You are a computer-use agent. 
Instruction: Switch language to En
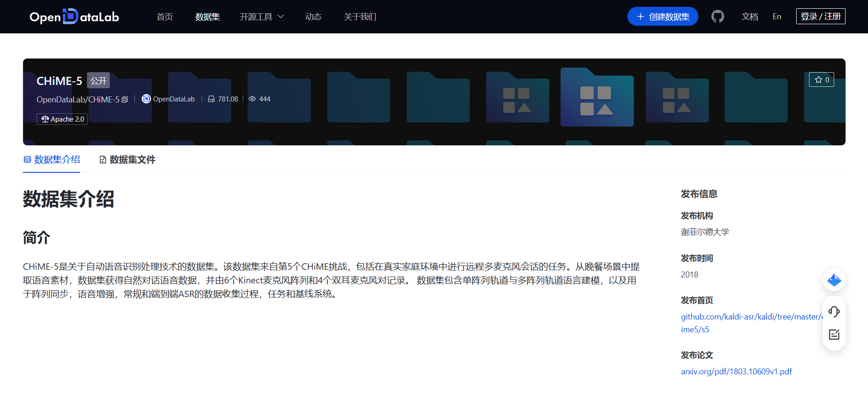tap(777, 16)
